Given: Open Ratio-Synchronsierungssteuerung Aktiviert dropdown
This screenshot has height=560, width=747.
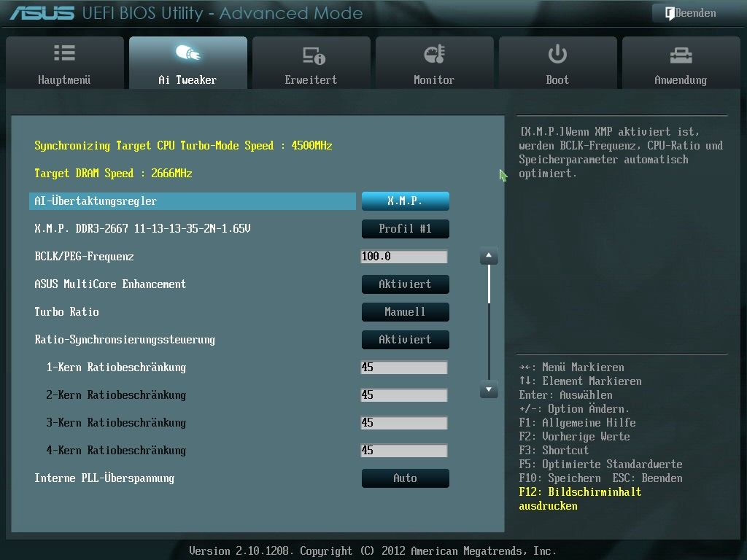Looking at the screenshot, I should click(405, 340).
